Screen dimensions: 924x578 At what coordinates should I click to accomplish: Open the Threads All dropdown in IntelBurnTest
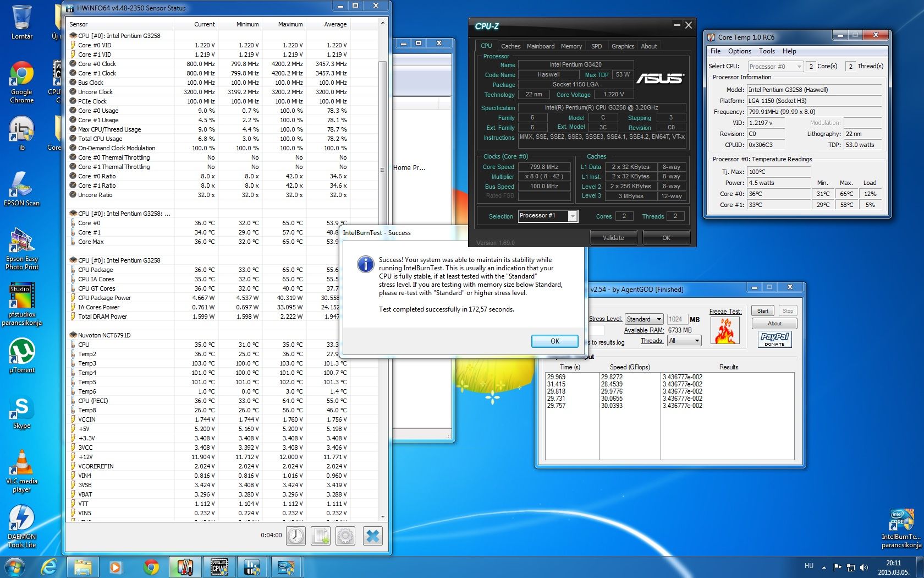pyautogui.click(x=684, y=341)
